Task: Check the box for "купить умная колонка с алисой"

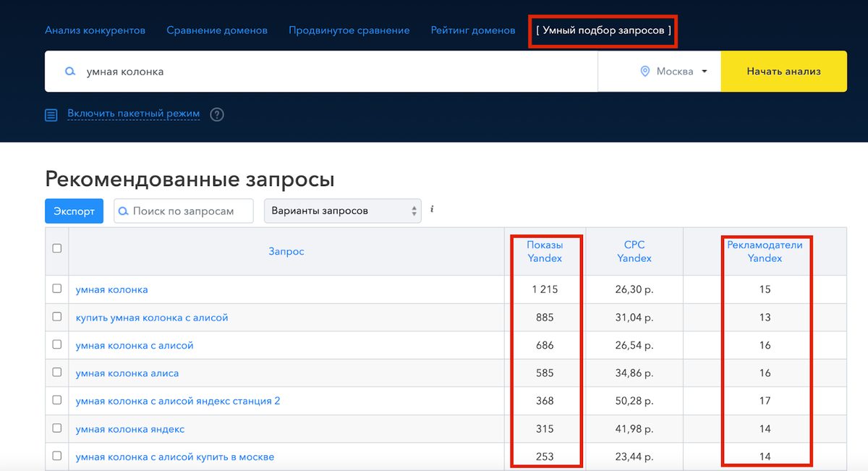Action: (x=57, y=317)
